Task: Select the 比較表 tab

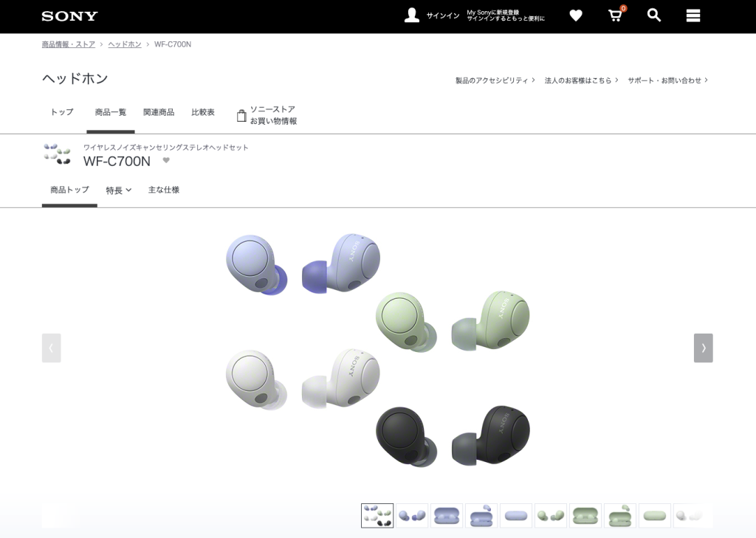Action: (203, 112)
